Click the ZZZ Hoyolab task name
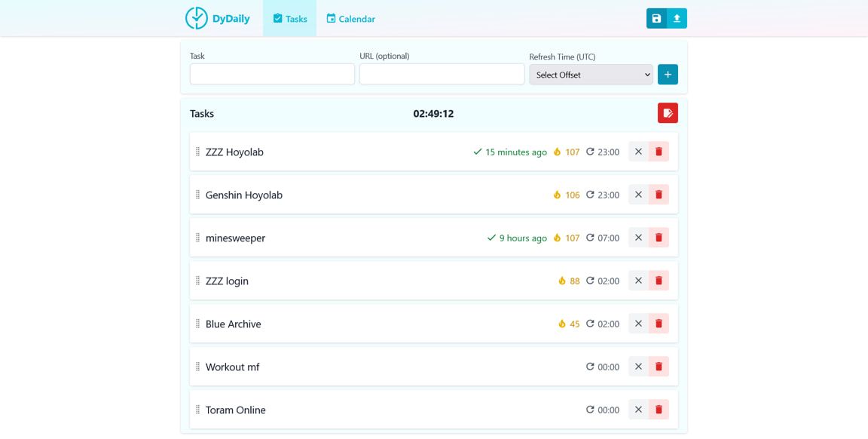The height and width of the screenshot is (439, 868). coord(234,152)
